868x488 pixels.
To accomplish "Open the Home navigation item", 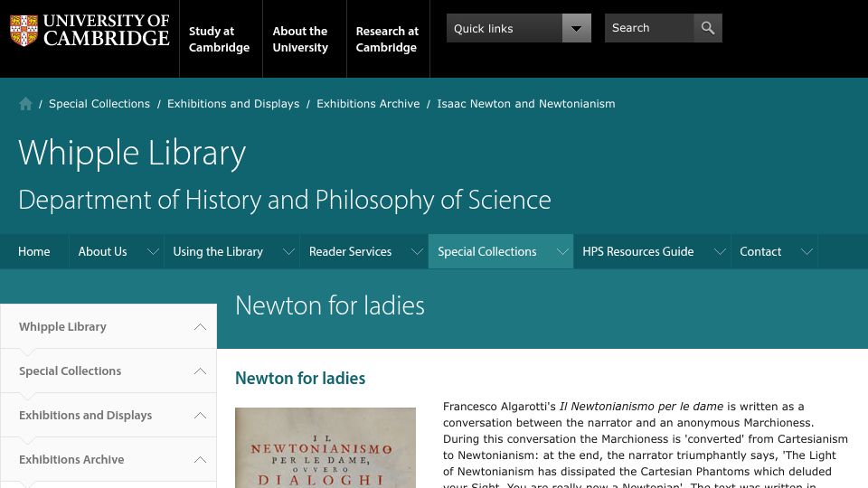I will [33, 252].
